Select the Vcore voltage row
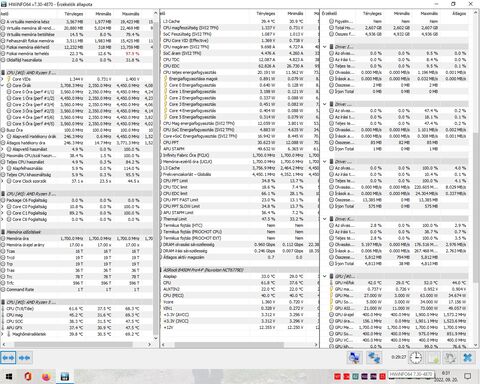The width and height of the screenshot is (480, 384). 239,302
